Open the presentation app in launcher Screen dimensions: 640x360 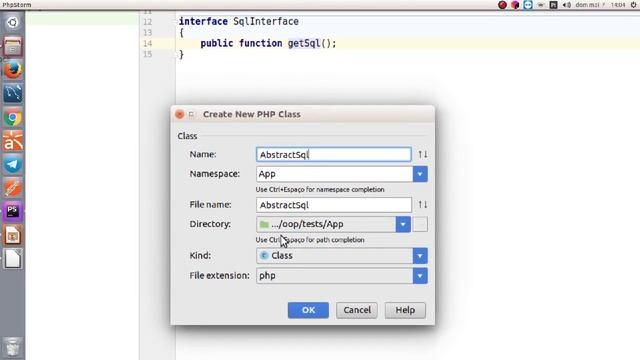(x=12, y=236)
